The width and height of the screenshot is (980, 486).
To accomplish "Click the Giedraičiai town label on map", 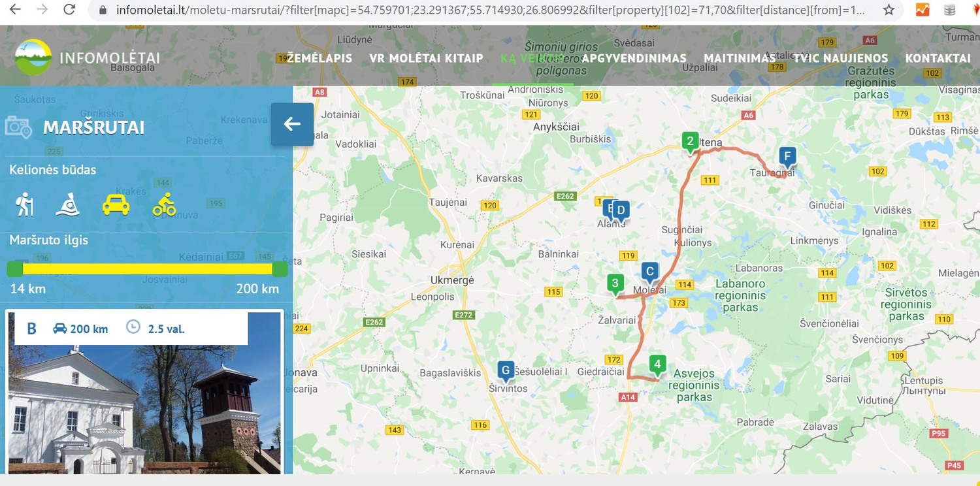I will (600, 371).
